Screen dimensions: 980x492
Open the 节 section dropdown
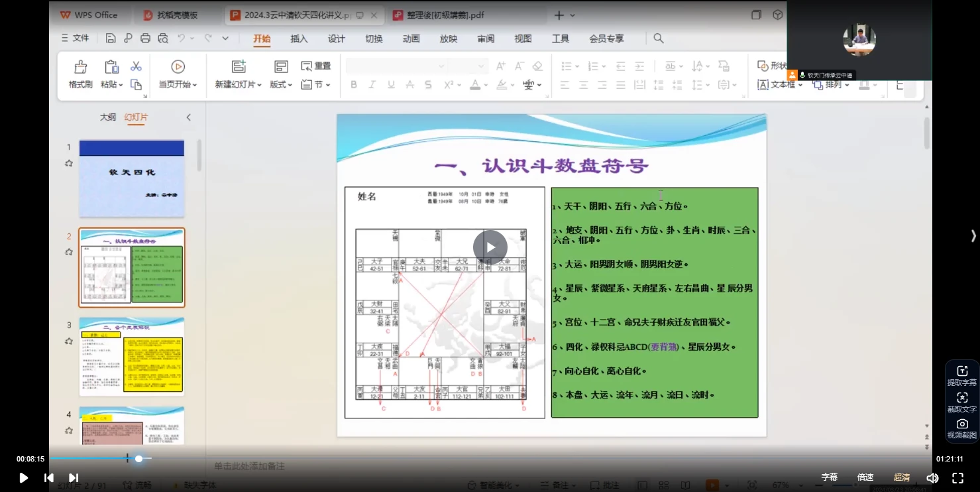pyautogui.click(x=315, y=84)
